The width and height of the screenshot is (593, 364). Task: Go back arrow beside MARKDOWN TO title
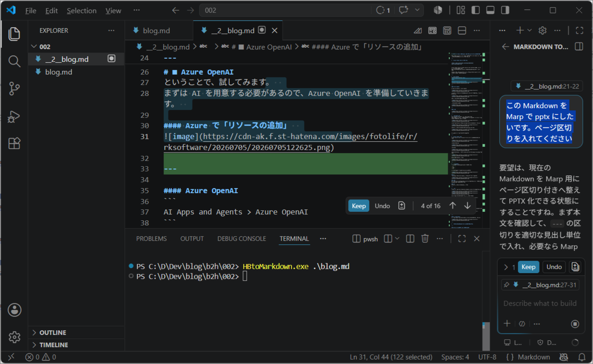pos(505,46)
